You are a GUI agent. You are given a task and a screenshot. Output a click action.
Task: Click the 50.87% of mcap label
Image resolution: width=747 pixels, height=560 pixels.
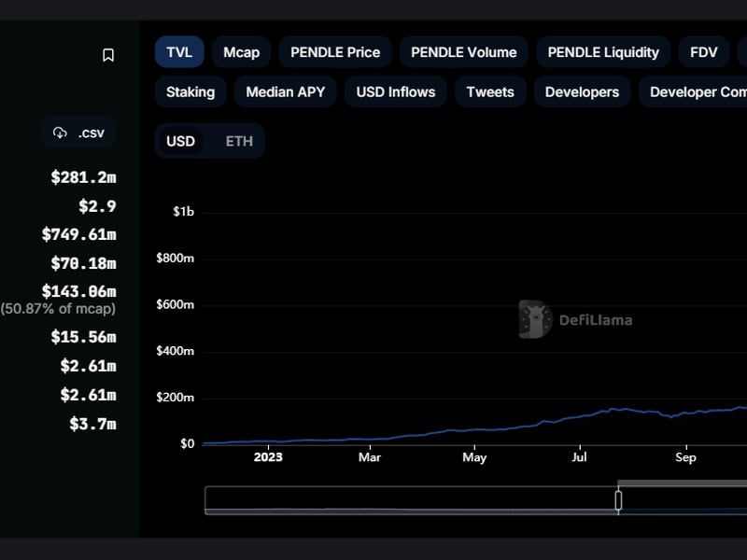click(59, 306)
